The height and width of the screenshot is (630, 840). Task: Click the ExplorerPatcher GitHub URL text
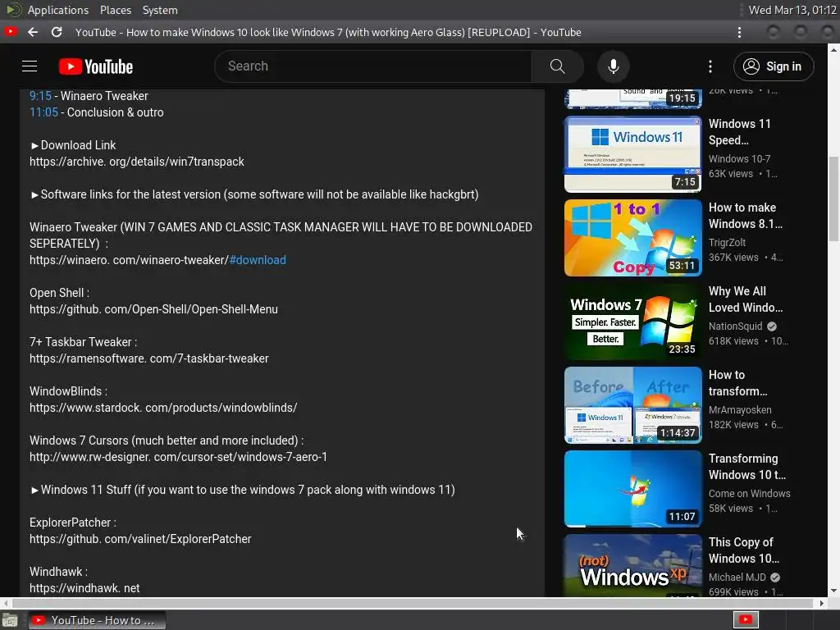pos(140,539)
